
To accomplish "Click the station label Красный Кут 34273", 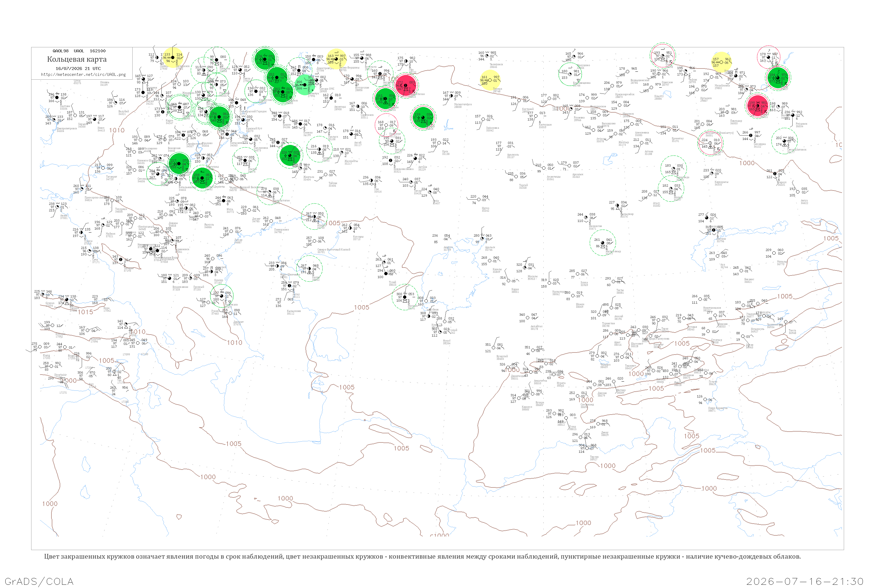I will pos(254,130).
